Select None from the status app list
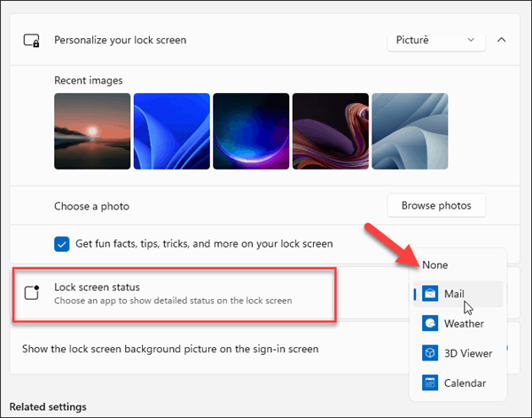 [435, 264]
